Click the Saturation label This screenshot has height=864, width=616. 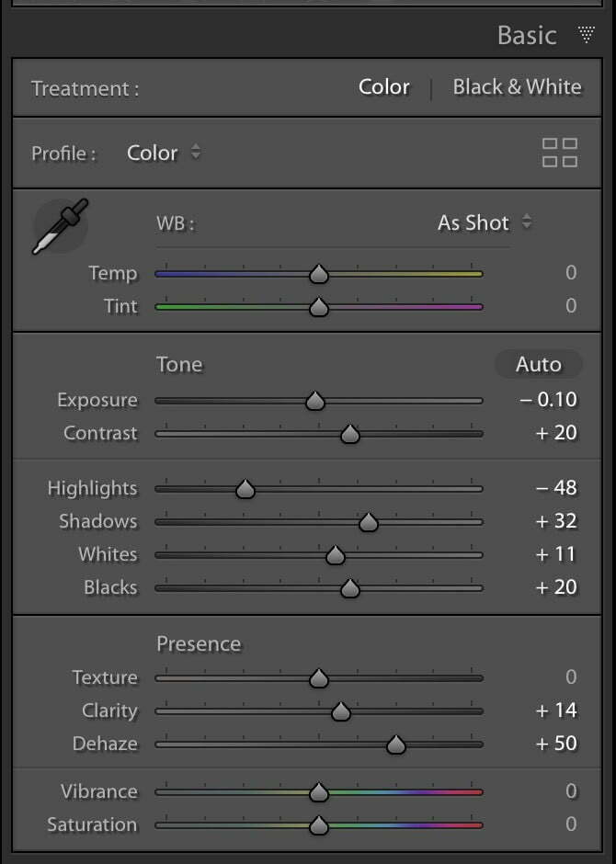(92, 824)
